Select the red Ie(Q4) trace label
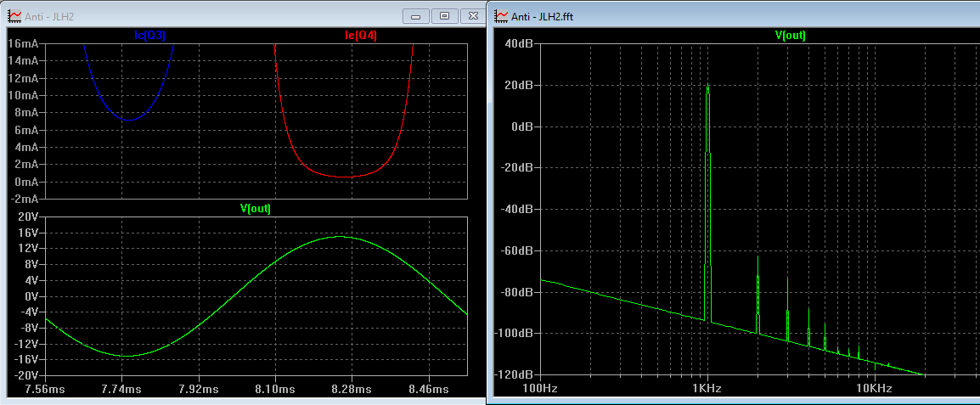Image resolution: width=980 pixels, height=405 pixels. pyautogui.click(x=361, y=37)
